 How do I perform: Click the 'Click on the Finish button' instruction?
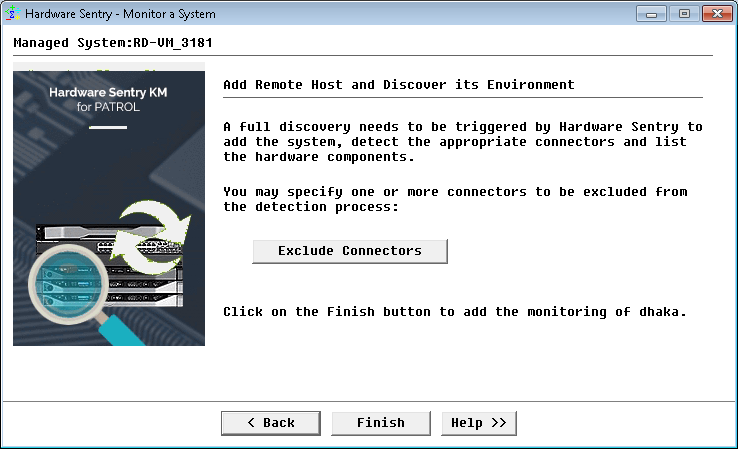pyautogui.click(x=455, y=312)
